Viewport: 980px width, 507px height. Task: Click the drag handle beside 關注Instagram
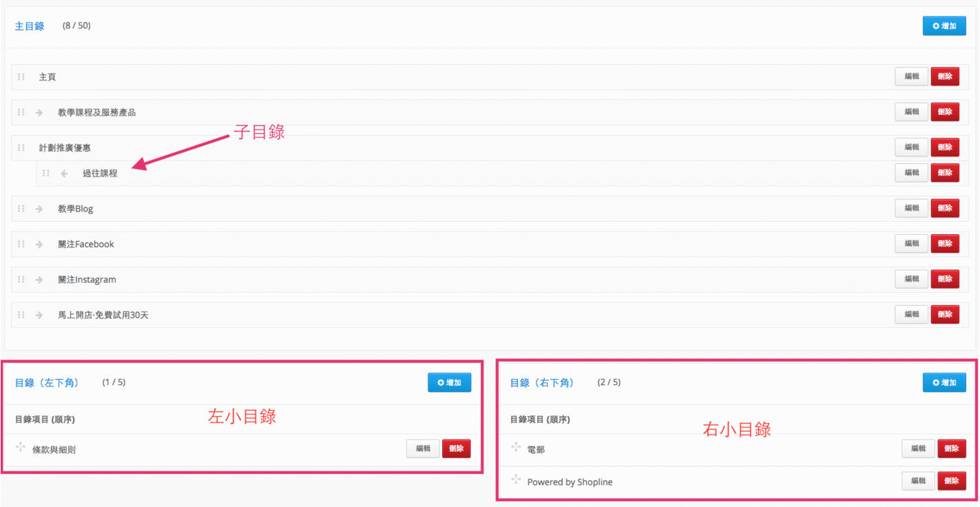coord(21,280)
